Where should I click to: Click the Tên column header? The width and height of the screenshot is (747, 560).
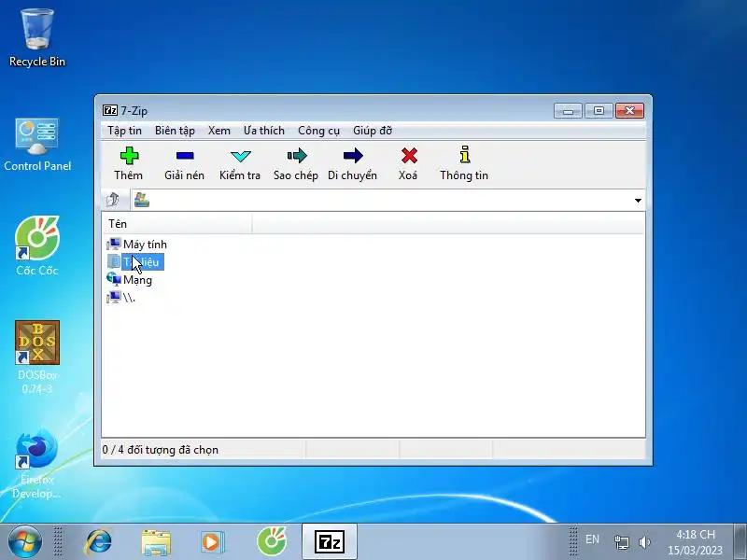(176, 224)
